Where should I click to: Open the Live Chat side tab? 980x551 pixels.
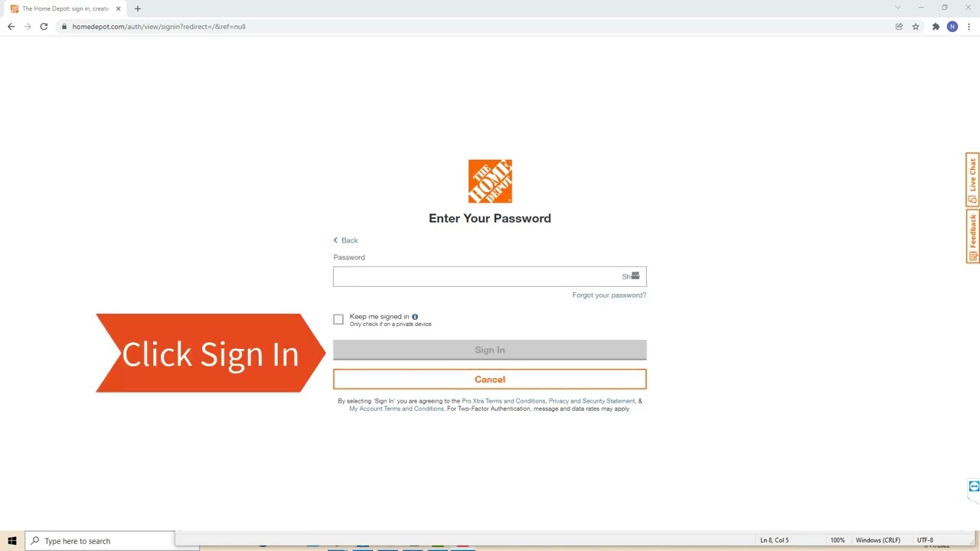click(973, 179)
